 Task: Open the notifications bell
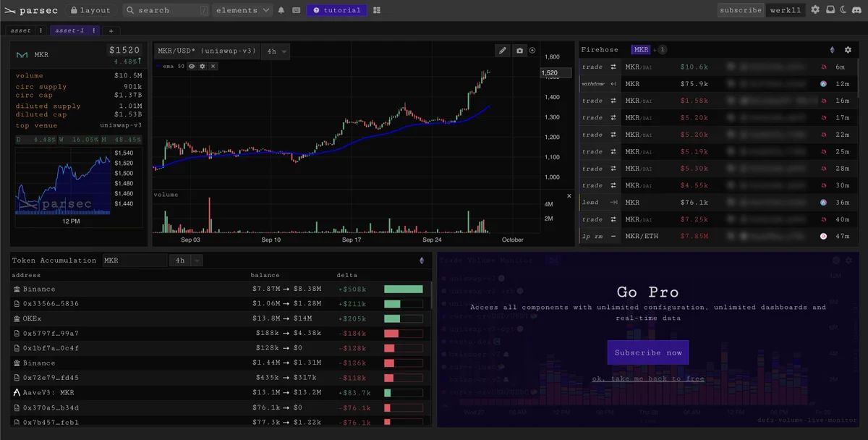pyautogui.click(x=281, y=10)
